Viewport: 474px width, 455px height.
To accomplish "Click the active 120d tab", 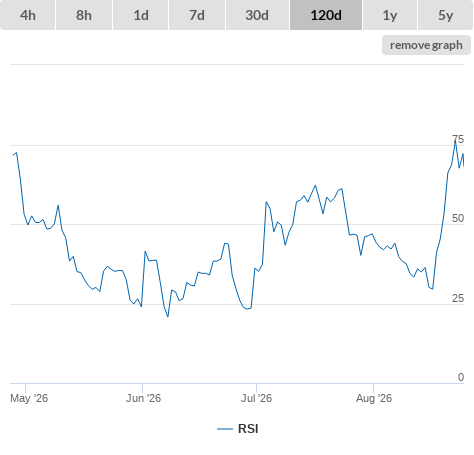I will pos(326,15).
